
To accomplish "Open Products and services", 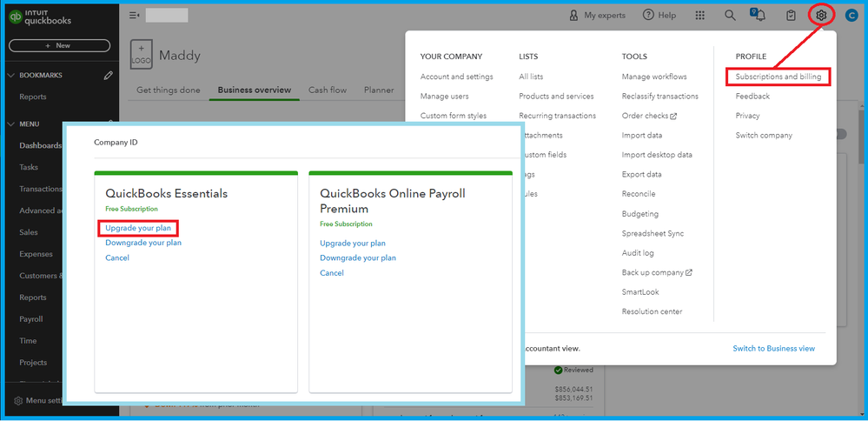I will (556, 97).
